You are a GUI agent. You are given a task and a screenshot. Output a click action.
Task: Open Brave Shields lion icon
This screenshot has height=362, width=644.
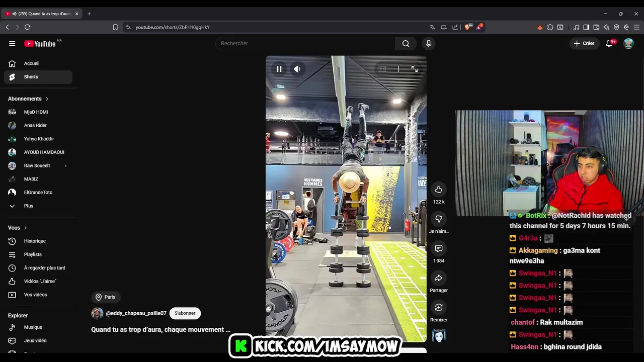(467, 27)
